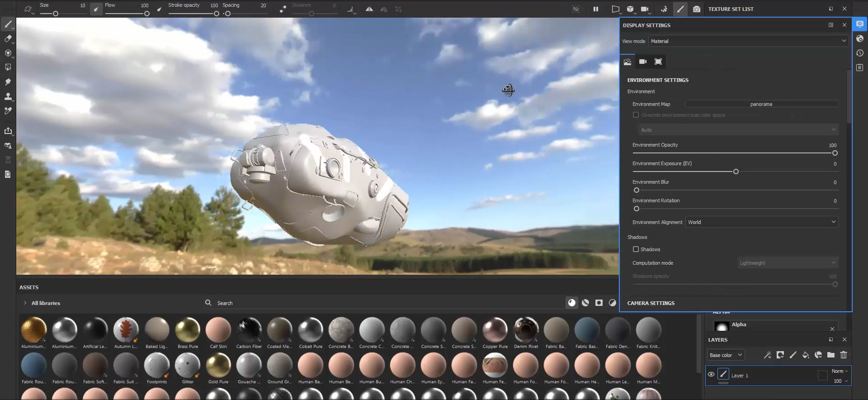Open the View mode Material dropdown

(748, 41)
